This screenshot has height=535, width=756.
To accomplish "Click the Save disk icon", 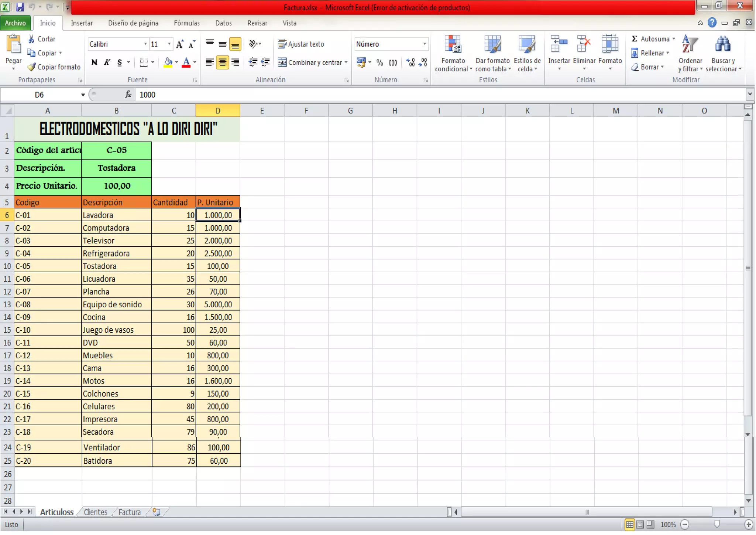I will point(20,7).
